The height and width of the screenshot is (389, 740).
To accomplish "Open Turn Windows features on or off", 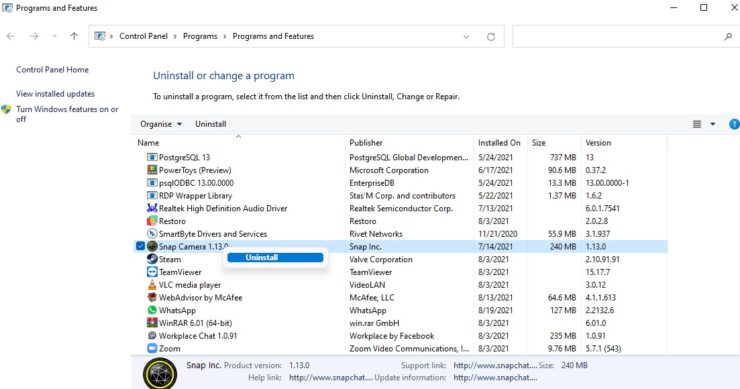I will coord(67,114).
